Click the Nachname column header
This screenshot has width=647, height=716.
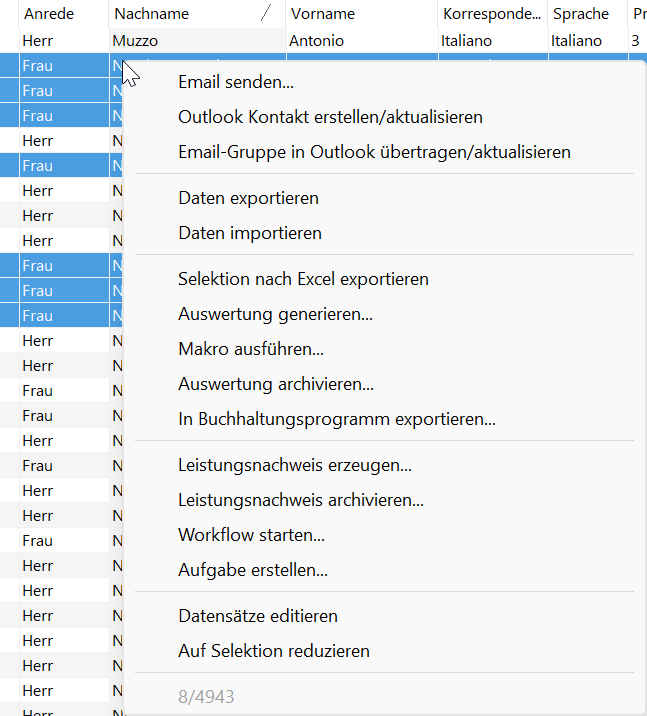point(197,14)
